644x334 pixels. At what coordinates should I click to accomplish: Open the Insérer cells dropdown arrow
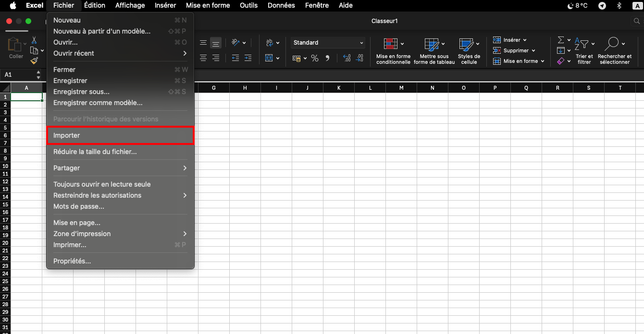(x=525, y=40)
